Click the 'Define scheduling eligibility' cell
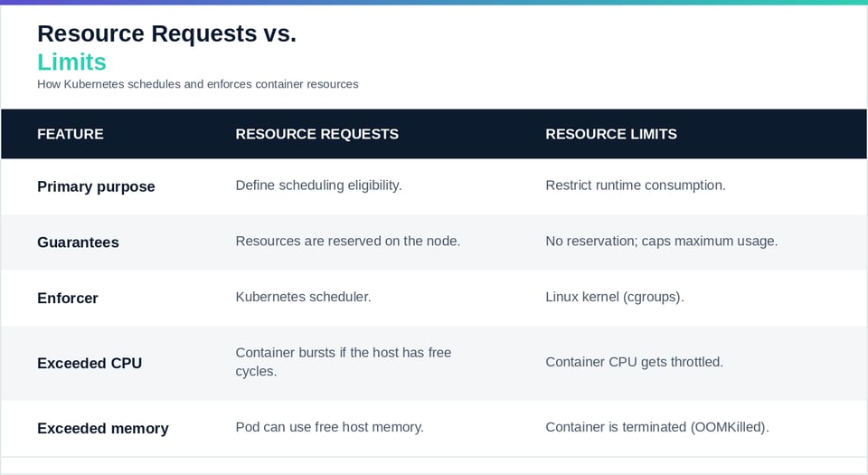Image resolution: width=868 pixels, height=475 pixels. click(319, 185)
